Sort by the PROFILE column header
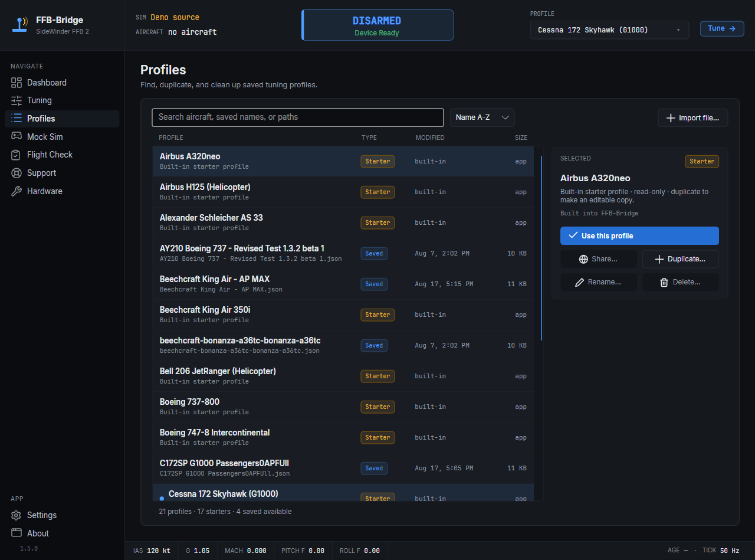Screen dimensions: 755x560 point(171,137)
